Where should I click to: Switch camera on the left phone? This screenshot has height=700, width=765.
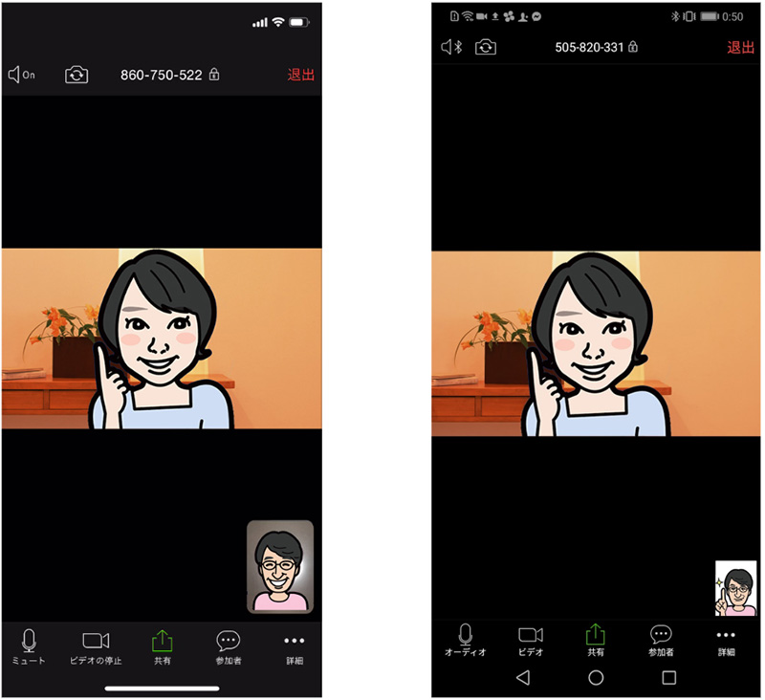coord(76,75)
